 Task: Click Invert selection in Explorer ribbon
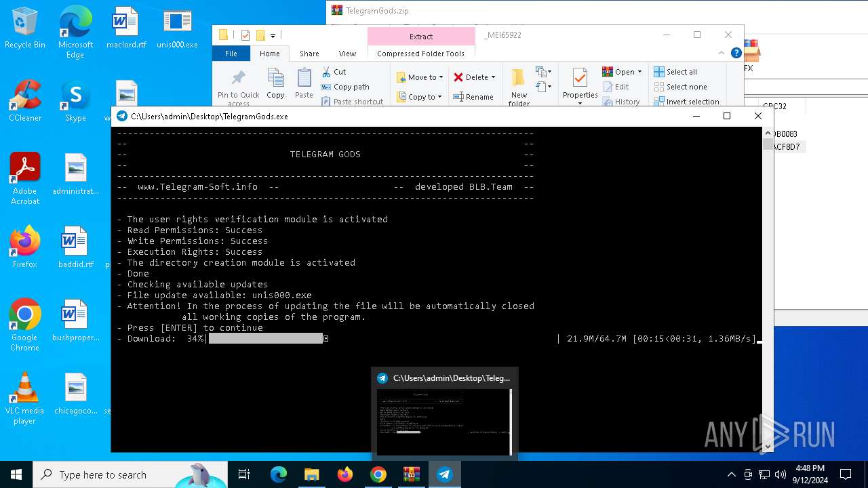tap(686, 102)
